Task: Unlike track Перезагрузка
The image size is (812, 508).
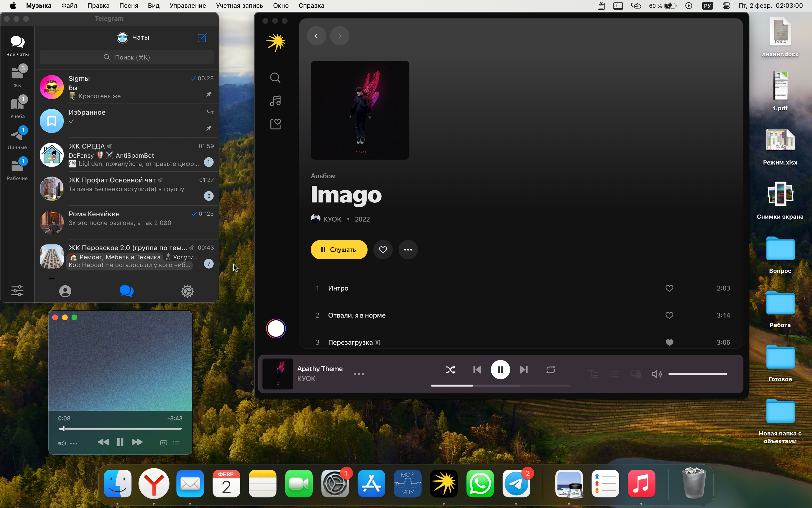Action: click(x=669, y=342)
